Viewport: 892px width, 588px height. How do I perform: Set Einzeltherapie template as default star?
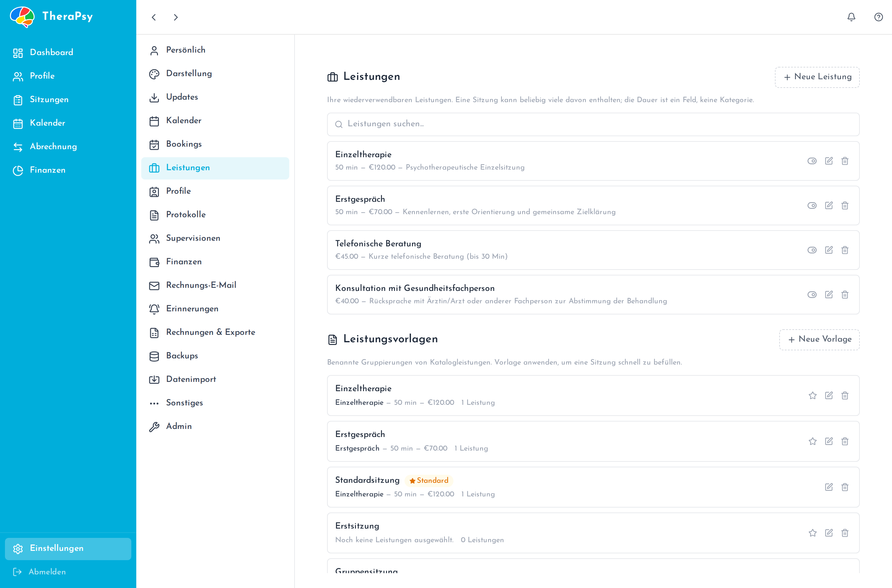pyautogui.click(x=812, y=396)
